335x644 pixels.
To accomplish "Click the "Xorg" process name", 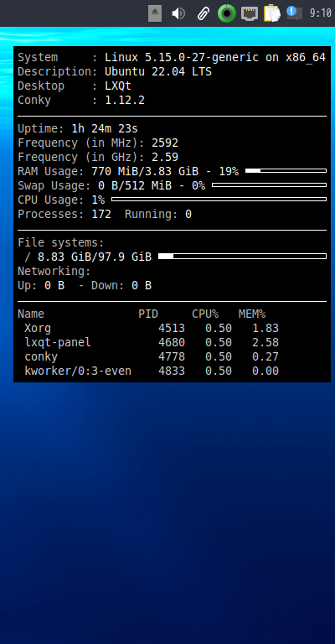I will pos(38,329).
